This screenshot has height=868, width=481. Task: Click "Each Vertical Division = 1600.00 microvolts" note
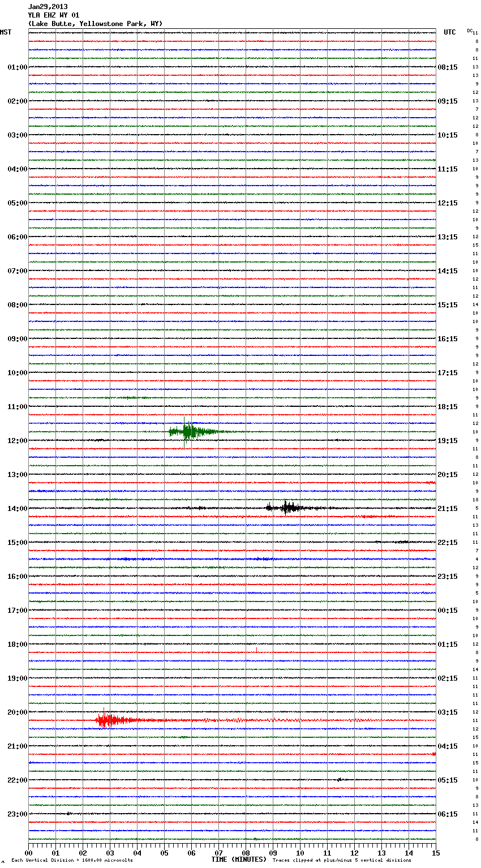(72, 860)
